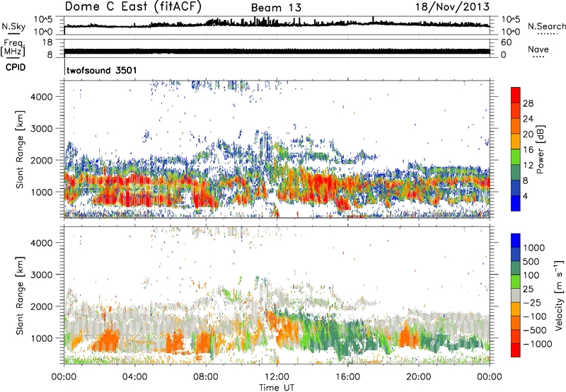This screenshot has height=392, width=566.
Task: Pick the 4–8 dB dark blue power swatch
Action: click(516, 188)
